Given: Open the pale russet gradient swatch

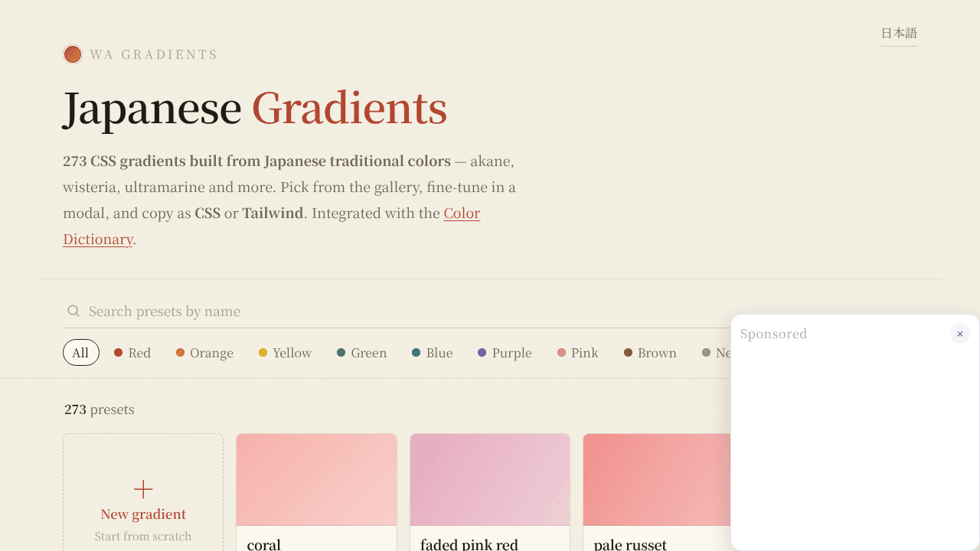Looking at the screenshot, I should click(x=657, y=480).
